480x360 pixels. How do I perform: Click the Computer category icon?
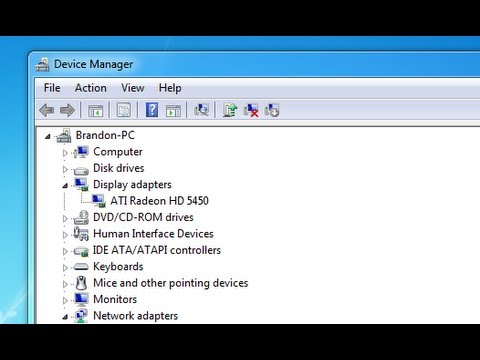coord(81,152)
